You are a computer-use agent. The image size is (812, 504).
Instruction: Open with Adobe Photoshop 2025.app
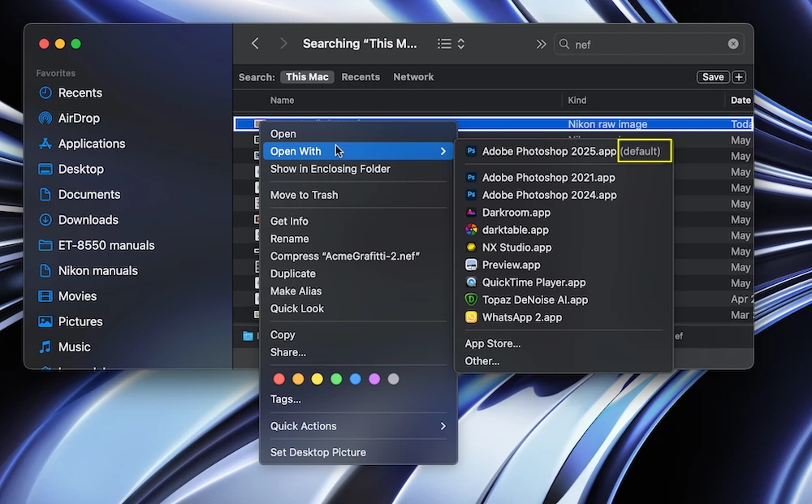(x=564, y=151)
